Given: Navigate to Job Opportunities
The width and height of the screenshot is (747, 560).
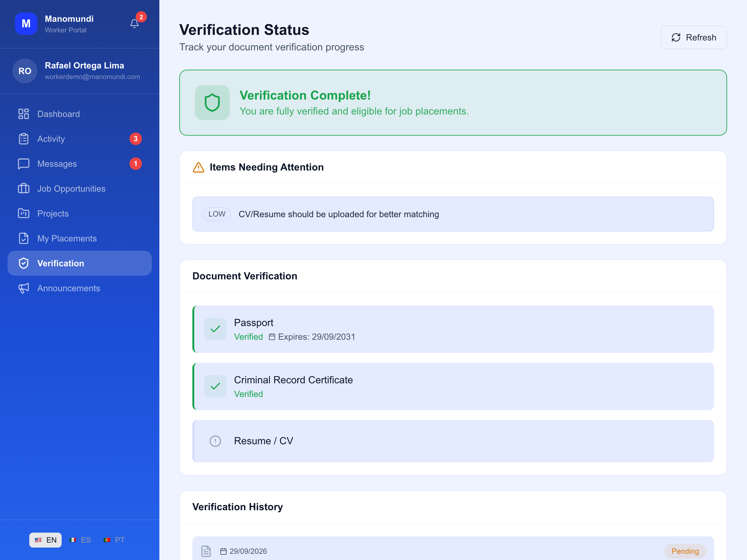Looking at the screenshot, I should tap(80, 189).
